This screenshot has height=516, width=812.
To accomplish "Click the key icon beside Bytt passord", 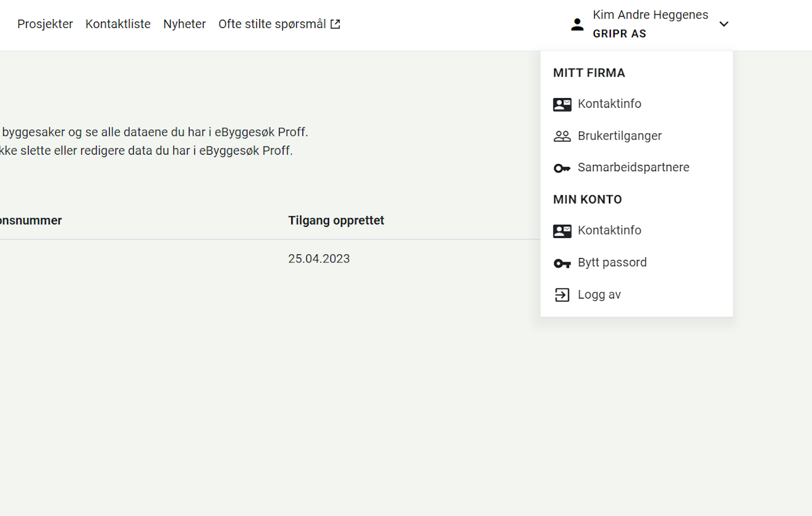I will [562, 263].
